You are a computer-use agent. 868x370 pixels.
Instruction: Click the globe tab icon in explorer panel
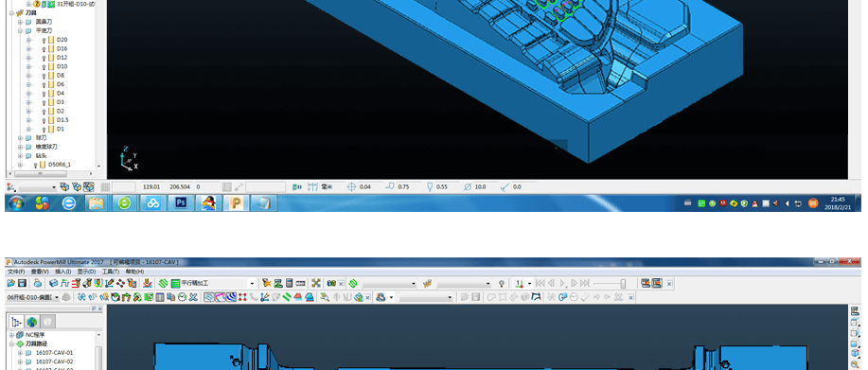tap(32, 322)
